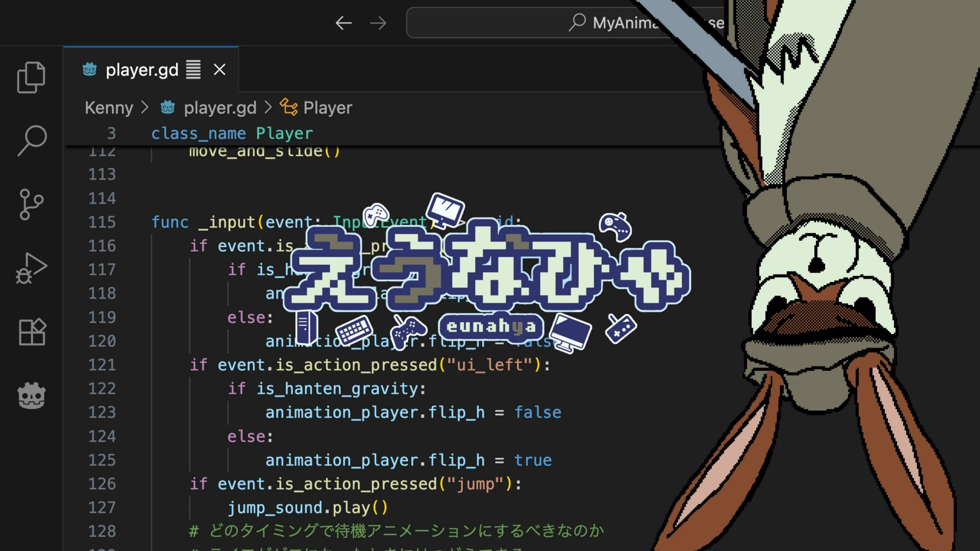Expand the chevron after player.gd breadcrumb
Viewport: 980px width, 551px height.
[268, 108]
